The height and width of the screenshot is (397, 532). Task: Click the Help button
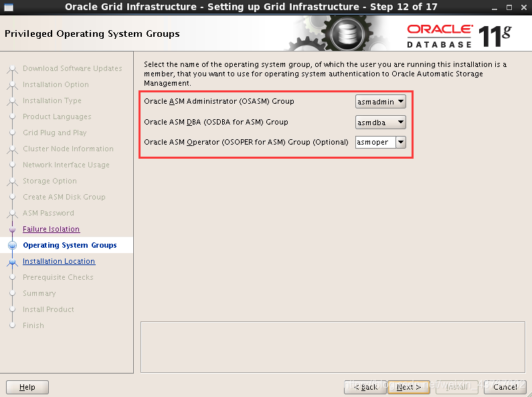click(x=27, y=387)
